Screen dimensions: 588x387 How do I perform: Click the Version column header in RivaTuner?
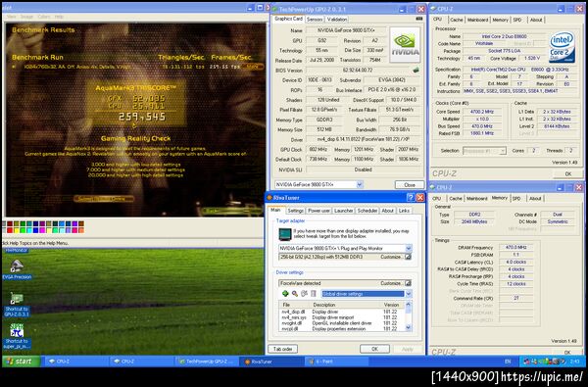point(391,305)
